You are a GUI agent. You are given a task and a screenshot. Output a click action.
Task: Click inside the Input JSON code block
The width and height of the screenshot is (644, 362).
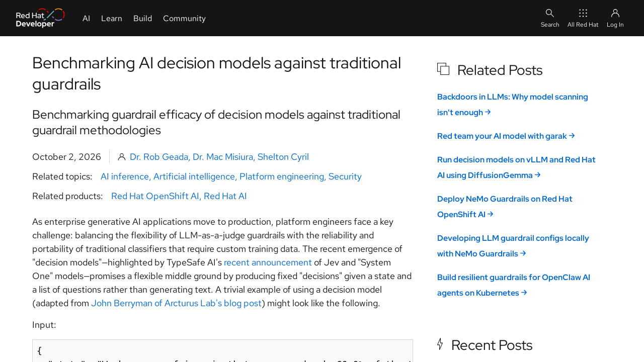(222, 351)
